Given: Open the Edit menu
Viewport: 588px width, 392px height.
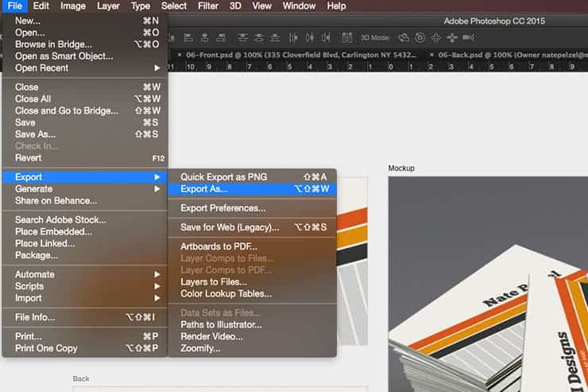Looking at the screenshot, I should tap(41, 6).
